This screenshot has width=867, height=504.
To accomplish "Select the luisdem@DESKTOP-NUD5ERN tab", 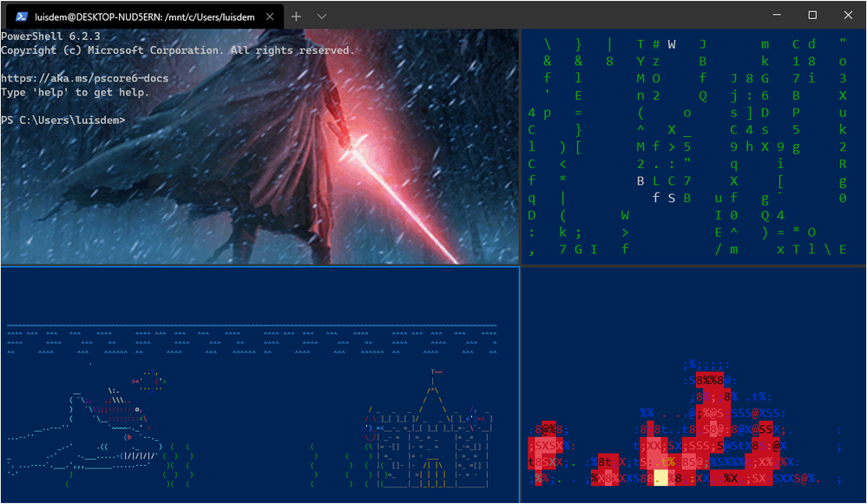I will pos(145,16).
